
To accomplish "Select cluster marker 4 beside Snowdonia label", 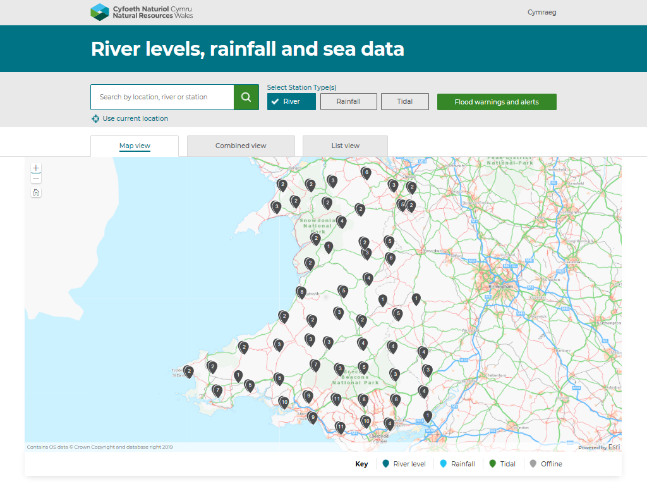I will (341, 222).
